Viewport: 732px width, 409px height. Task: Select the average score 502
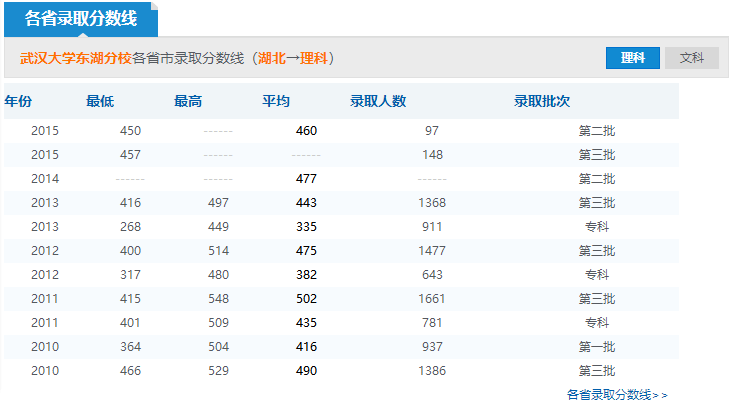pos(306,299)
